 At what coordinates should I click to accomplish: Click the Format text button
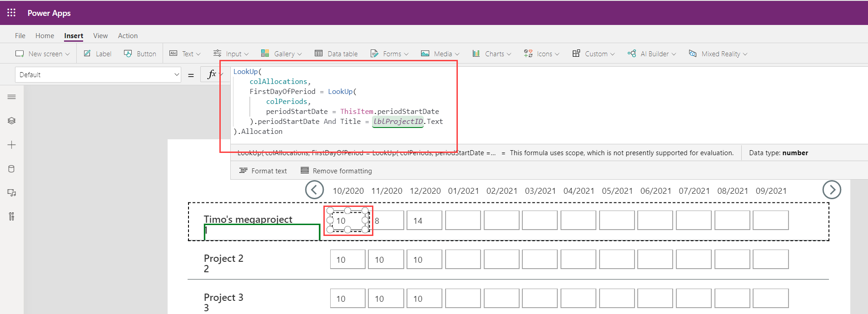click(263, 171)
